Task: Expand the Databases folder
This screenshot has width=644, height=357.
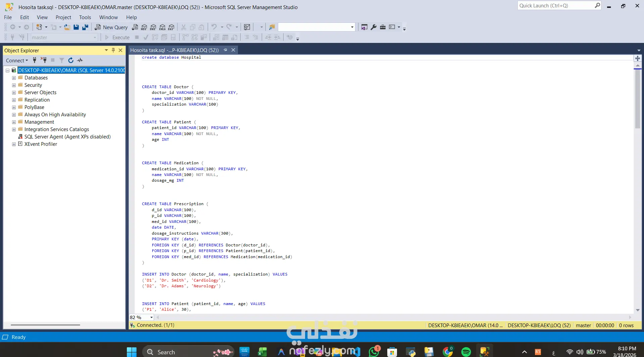Action: [x=14, y=78]
